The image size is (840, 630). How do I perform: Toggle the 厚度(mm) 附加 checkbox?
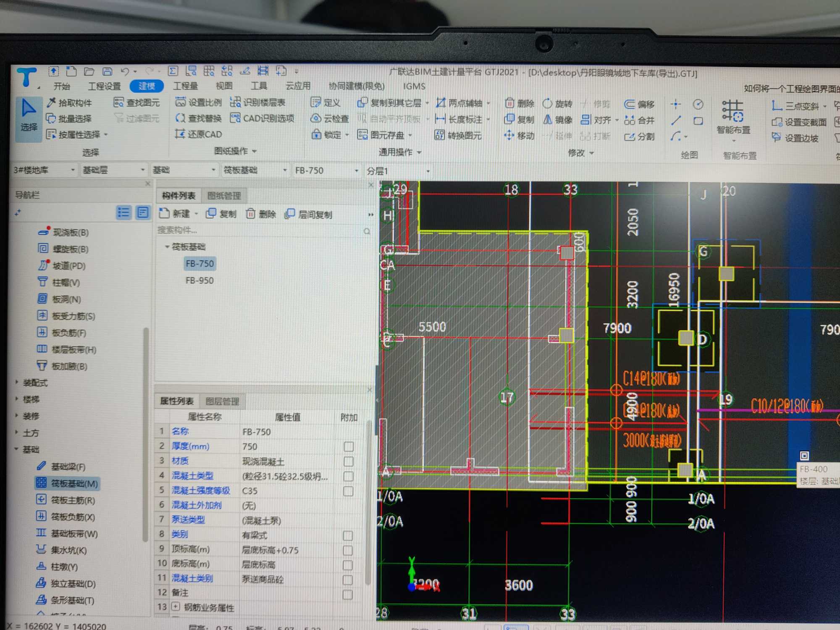pos(349,446)
